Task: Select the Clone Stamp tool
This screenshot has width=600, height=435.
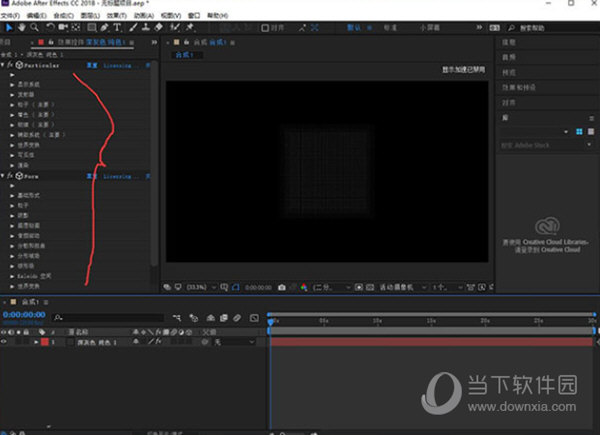Action: click(x=146, y=27)
